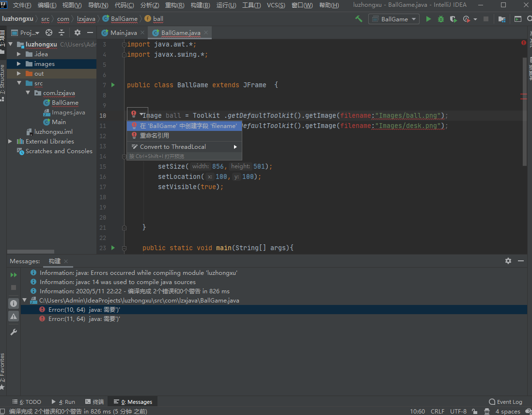Viewport: 532px width, 415px height.
Task: Click stop icon in Messages panel
Action: point(14,287)
